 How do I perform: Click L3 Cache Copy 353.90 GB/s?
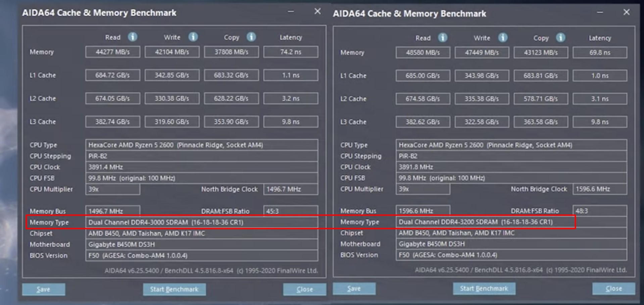(232, 122)
